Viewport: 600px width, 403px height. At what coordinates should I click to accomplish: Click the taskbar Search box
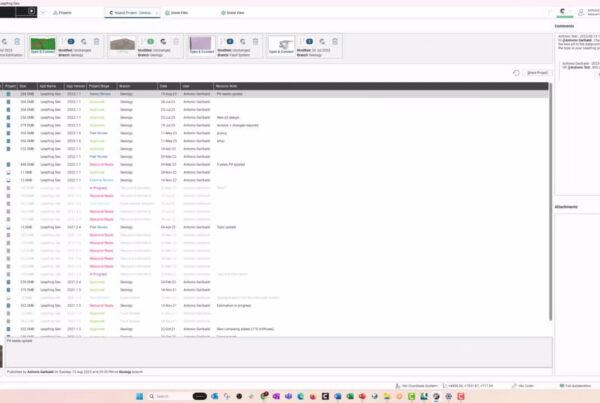[165, 396]
